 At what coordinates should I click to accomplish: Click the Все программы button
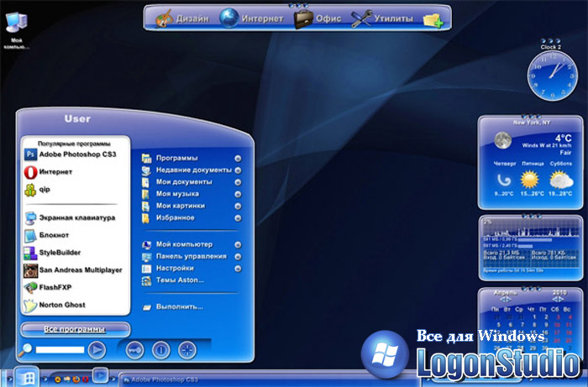click(75, 330)
